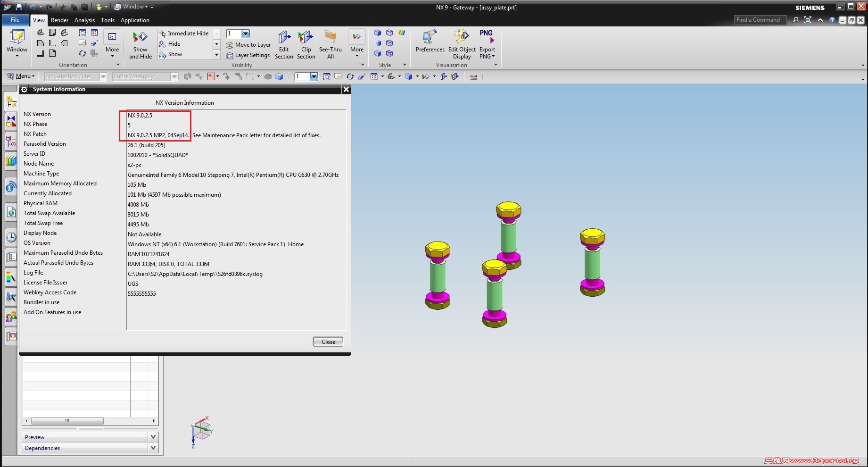
Task: Click the navigator scrollbar right arrow
Action: (x=154, y=421)
